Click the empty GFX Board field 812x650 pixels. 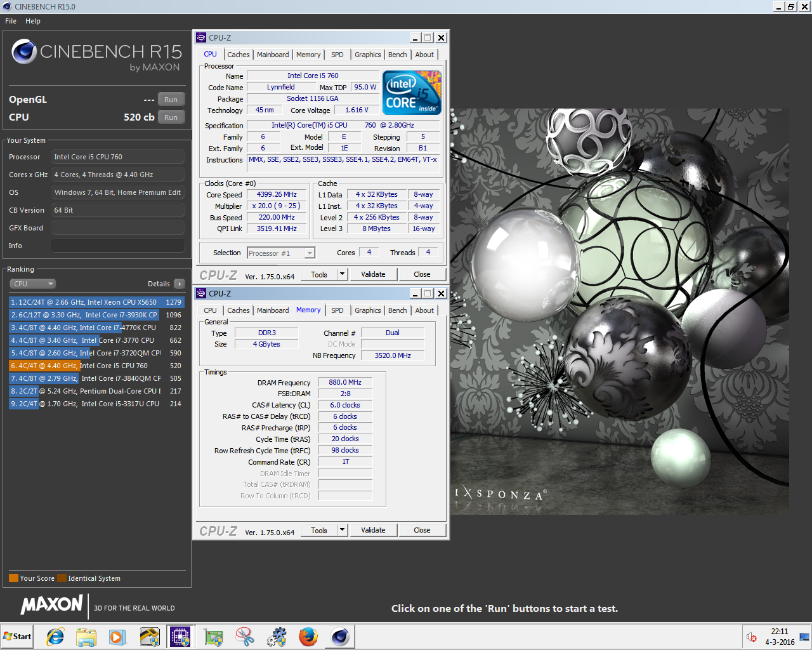[118, 228]
